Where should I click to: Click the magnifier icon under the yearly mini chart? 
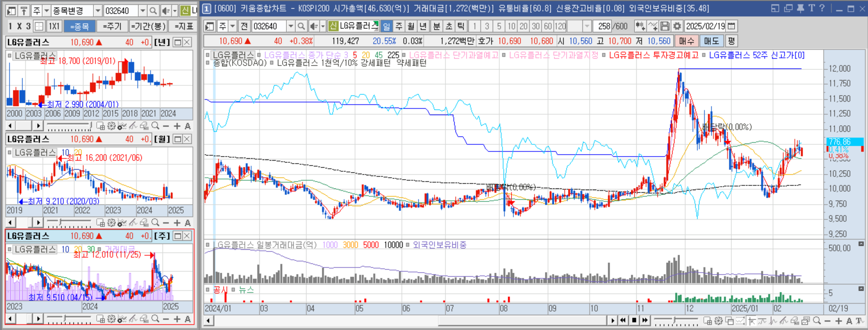[155, 126]
